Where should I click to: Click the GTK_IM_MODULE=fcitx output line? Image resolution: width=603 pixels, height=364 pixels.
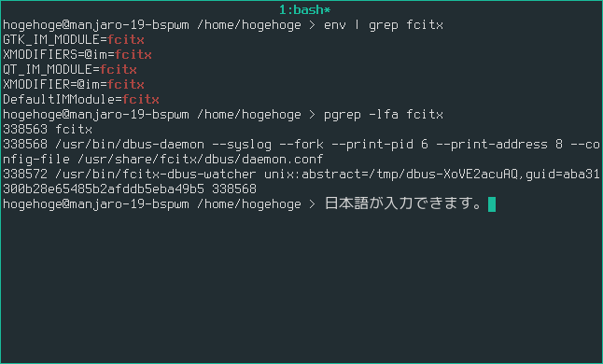click(74, 39)
